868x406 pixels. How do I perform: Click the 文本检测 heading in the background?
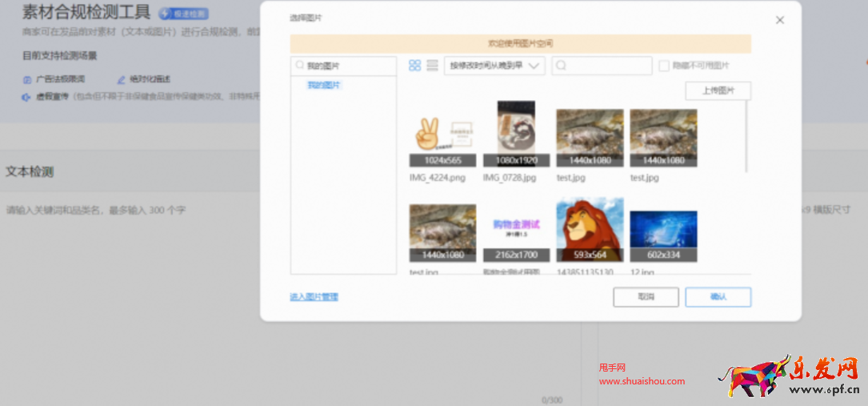(30, 171)
